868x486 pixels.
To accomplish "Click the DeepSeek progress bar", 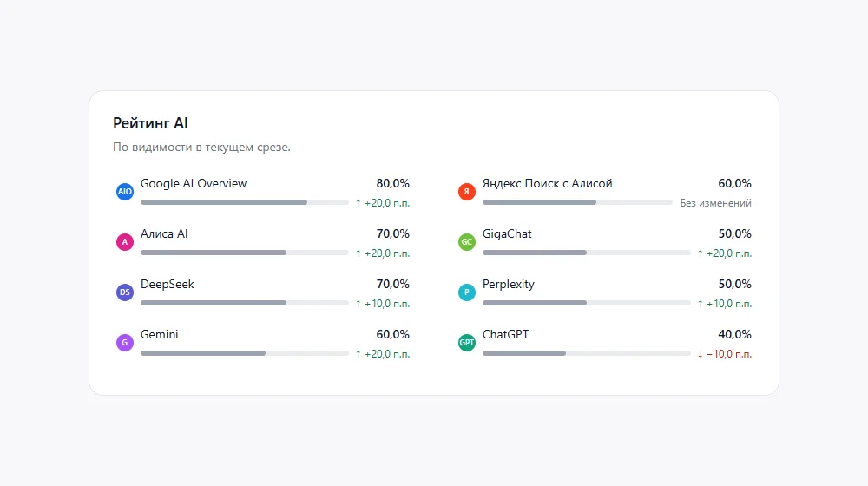I will [245, 304].
